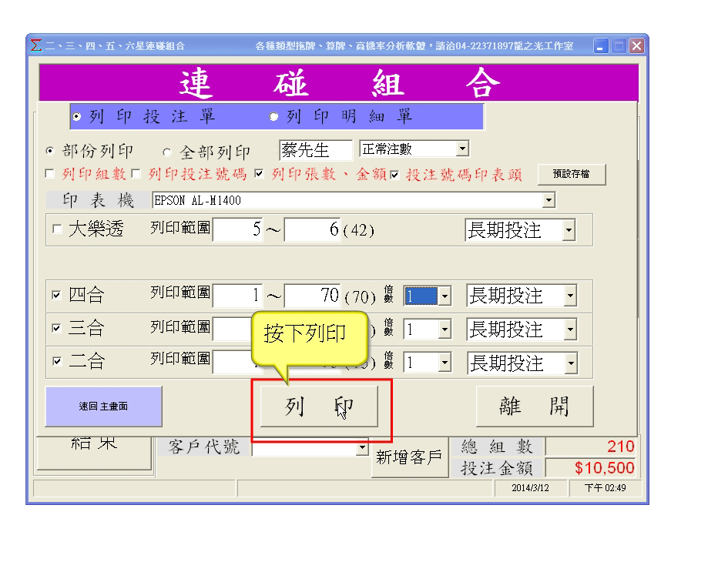Open the 大樂透 長期投注 dropdown
The image size is (728, 572).
point(569,230)
